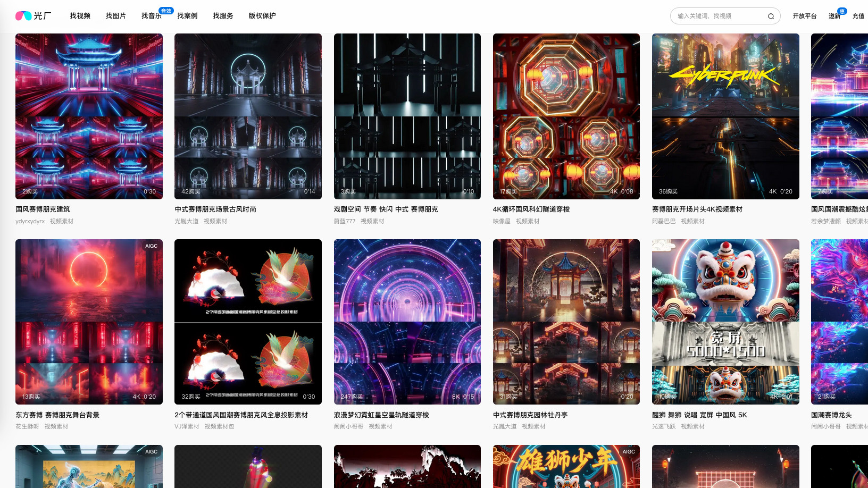Open the crane and fan 国潮 thumbnail
The width and height of the screenshot is (868, 488).
pyautogui.click(x=248, y=322)
